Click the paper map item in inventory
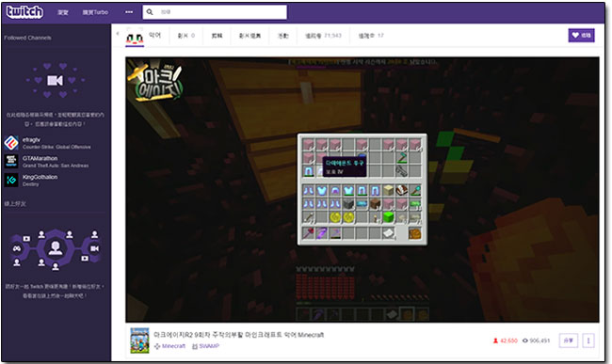This screenshot has height=364, width=612. [388, 233]
